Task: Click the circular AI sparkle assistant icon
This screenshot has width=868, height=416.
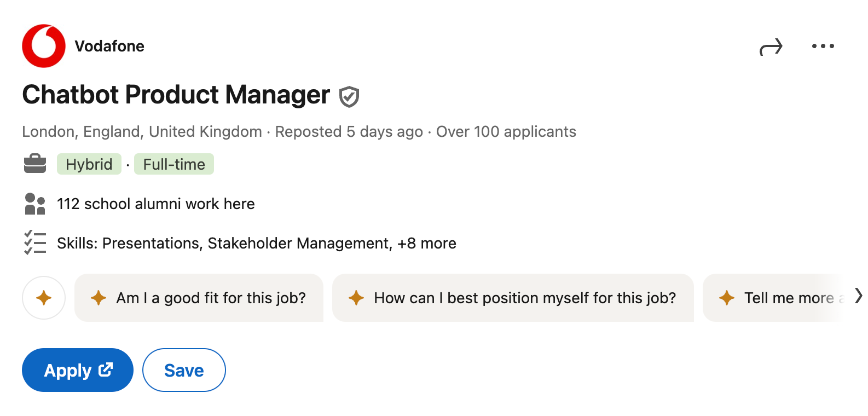Action: pos(44,298)
